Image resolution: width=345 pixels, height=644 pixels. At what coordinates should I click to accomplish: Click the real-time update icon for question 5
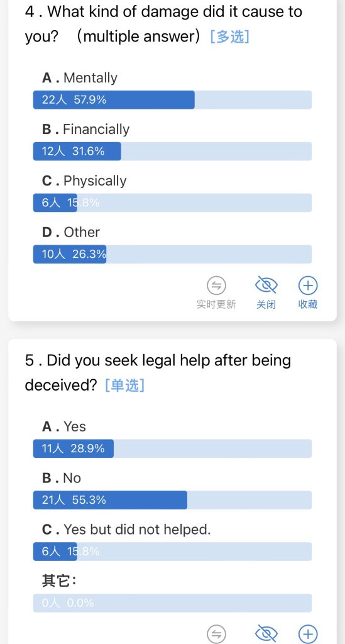[x=216, y=634]
